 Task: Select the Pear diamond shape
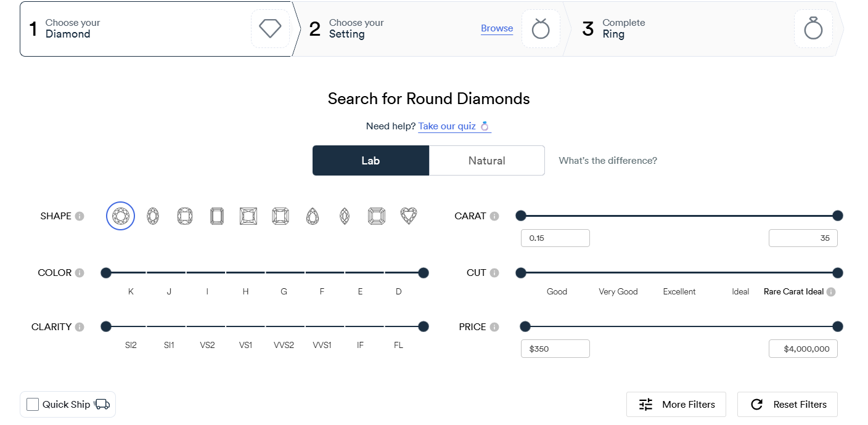click(313, 216)
